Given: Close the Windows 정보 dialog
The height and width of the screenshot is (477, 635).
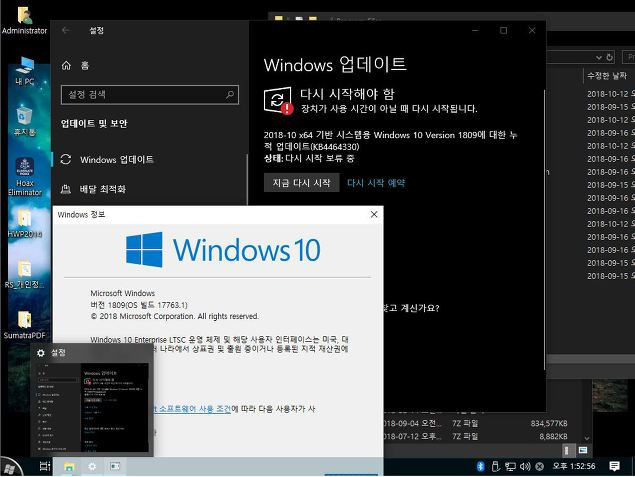Looking at the screenshot, I should click(374, 214).
